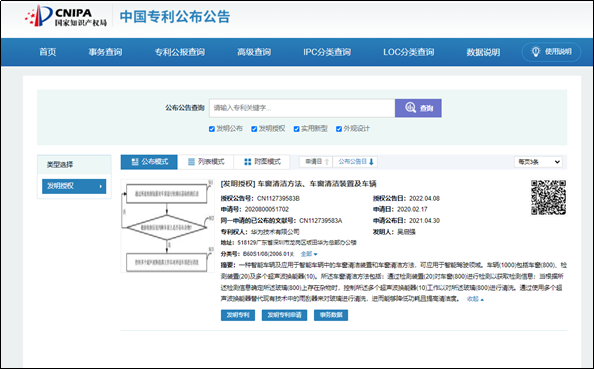Sort by 申请日
The height and width of the screenshot is (370, 594).
pos(316,162)
